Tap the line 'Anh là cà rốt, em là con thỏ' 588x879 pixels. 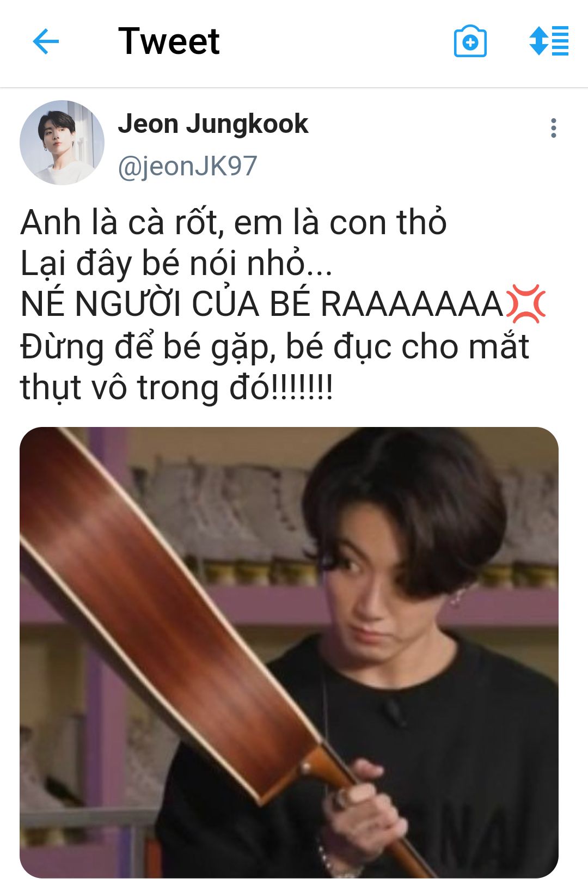point(234,223)
